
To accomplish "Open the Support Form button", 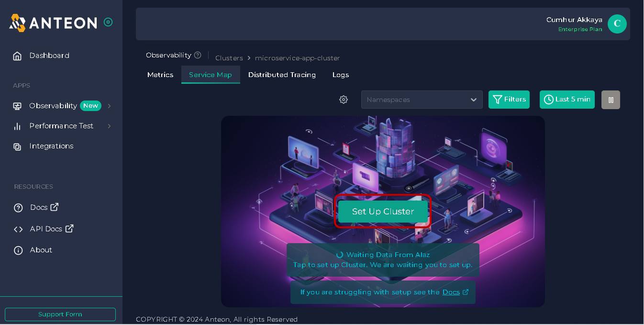I will (60, 314).
